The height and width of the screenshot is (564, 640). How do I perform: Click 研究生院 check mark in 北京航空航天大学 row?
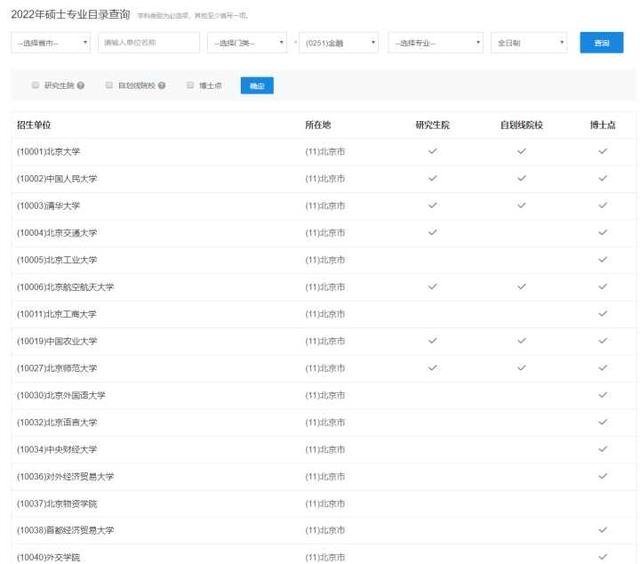click(x=432, y=286)
